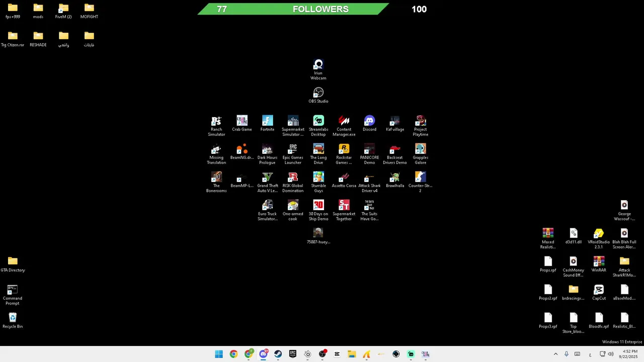Viewport: 644px width, 362px height.
Task: Click the Grapples Galore desktop icon
Action: point(421,154)
